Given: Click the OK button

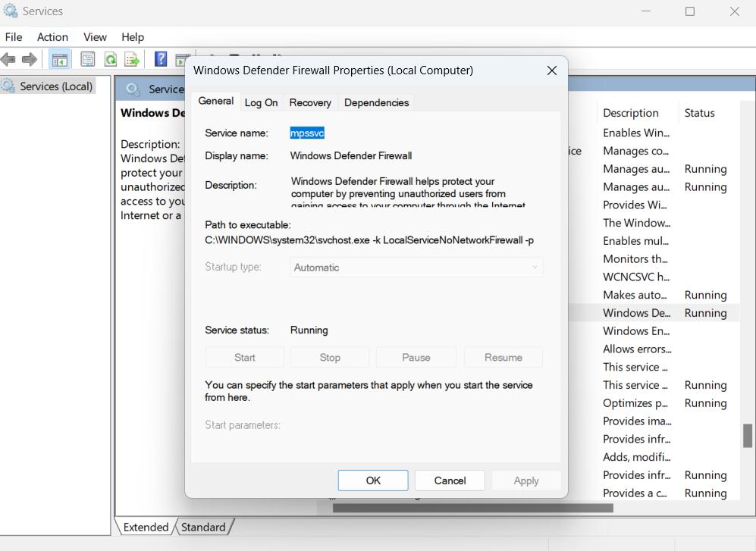Looking at the screenshot, I should 373,481.
